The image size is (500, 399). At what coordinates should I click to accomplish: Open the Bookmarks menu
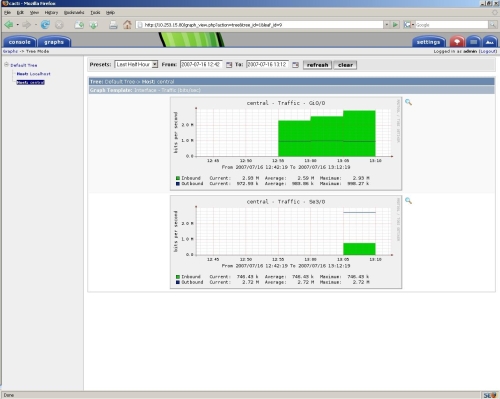74,12
